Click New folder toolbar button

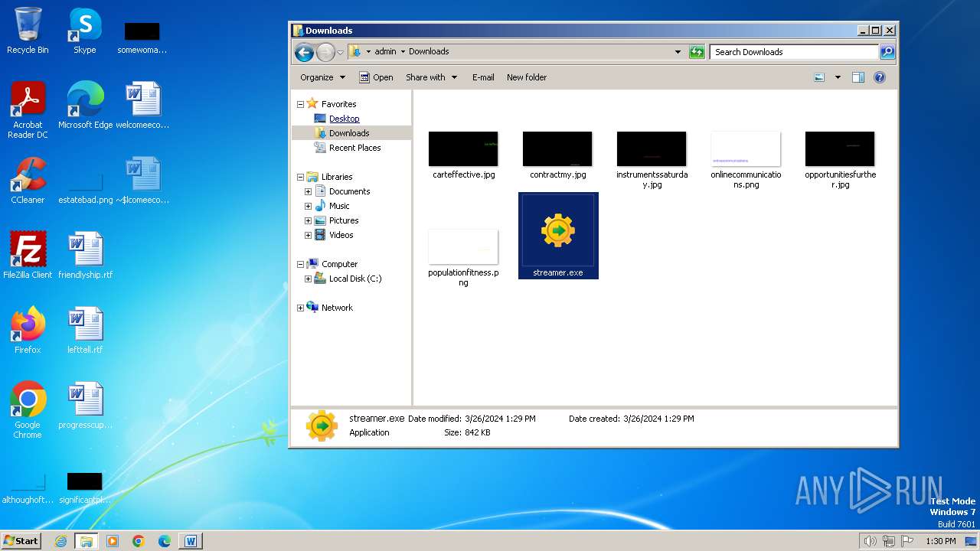[x=527, y=77]
